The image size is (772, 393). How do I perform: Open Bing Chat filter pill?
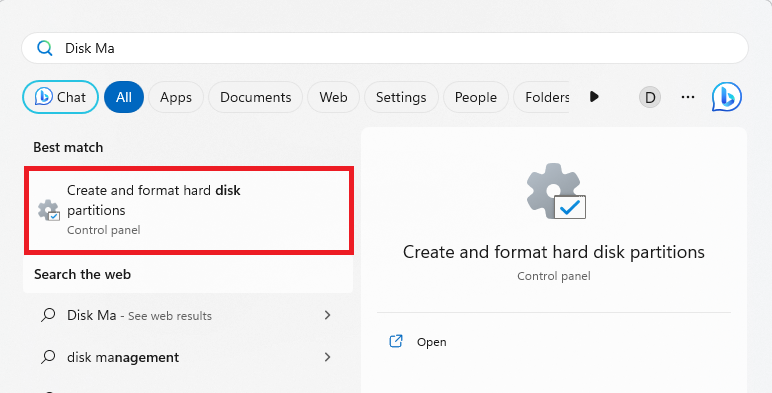point(61,97)
